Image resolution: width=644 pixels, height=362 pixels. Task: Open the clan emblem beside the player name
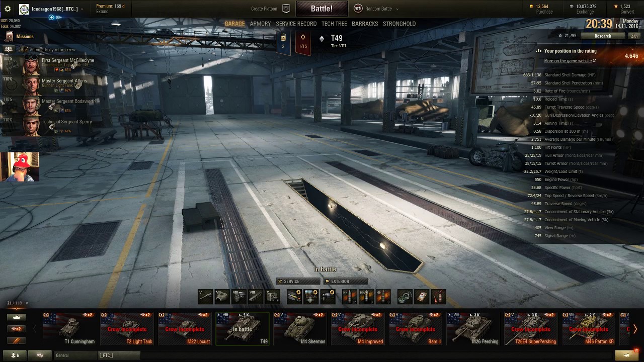pyautogui.click(x=24, y=9)
